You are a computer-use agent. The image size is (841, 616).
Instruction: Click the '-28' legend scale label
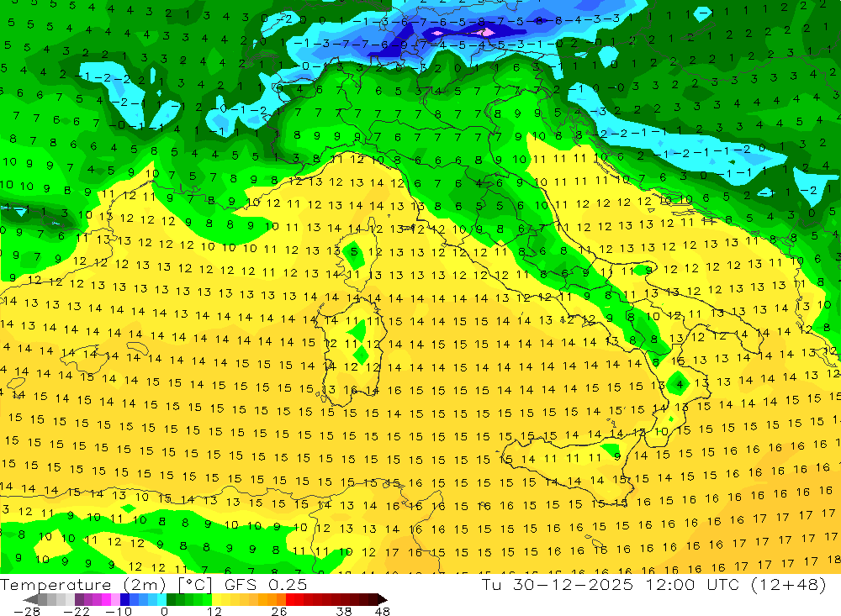click(x=27, y=612)
